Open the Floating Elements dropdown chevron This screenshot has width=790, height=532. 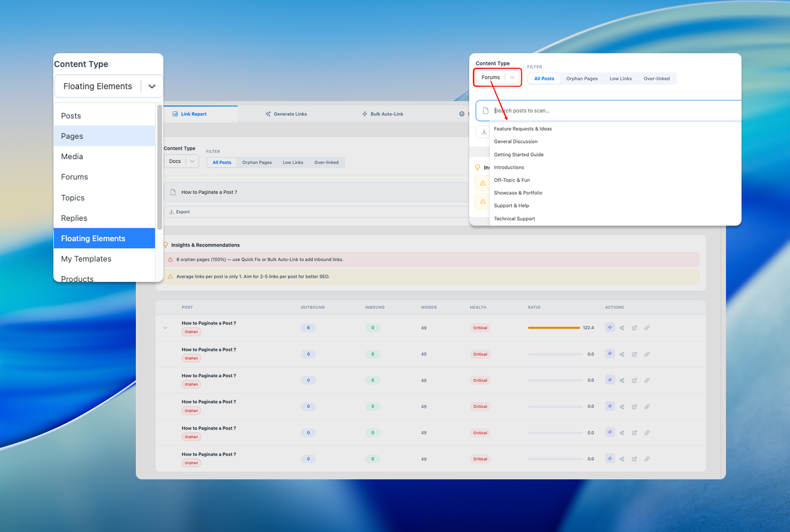tap(152, 86)
